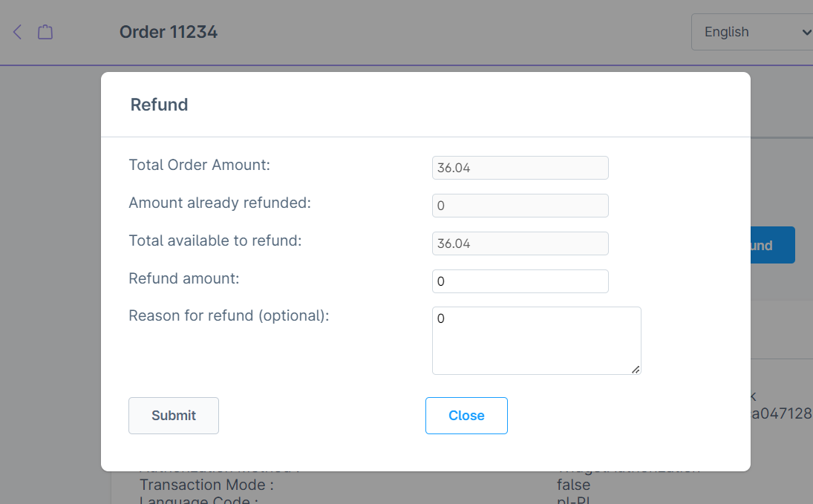Focus the Refund amount input
The width and height of the screenshot is (813, 504).
point(520,281)
